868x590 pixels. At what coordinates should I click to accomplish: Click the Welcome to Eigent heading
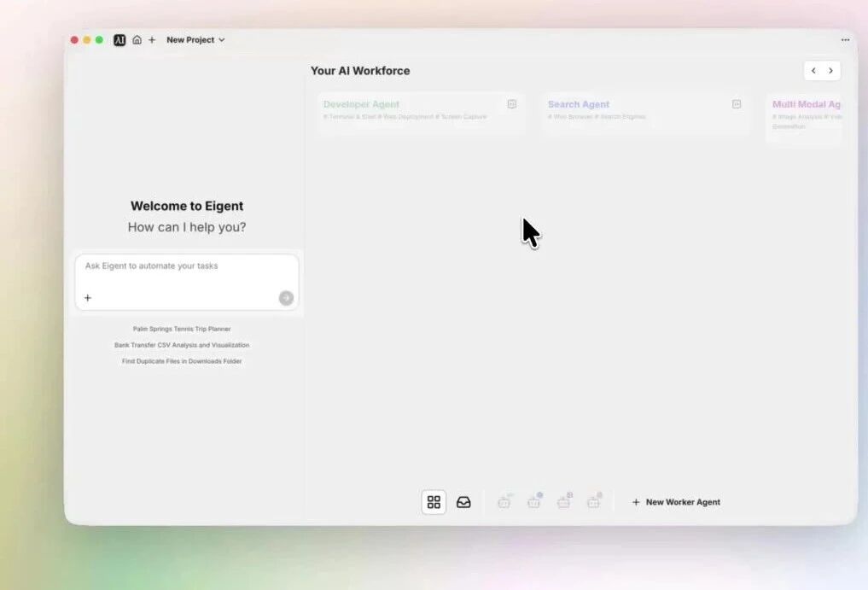click(x=187, y=206)
